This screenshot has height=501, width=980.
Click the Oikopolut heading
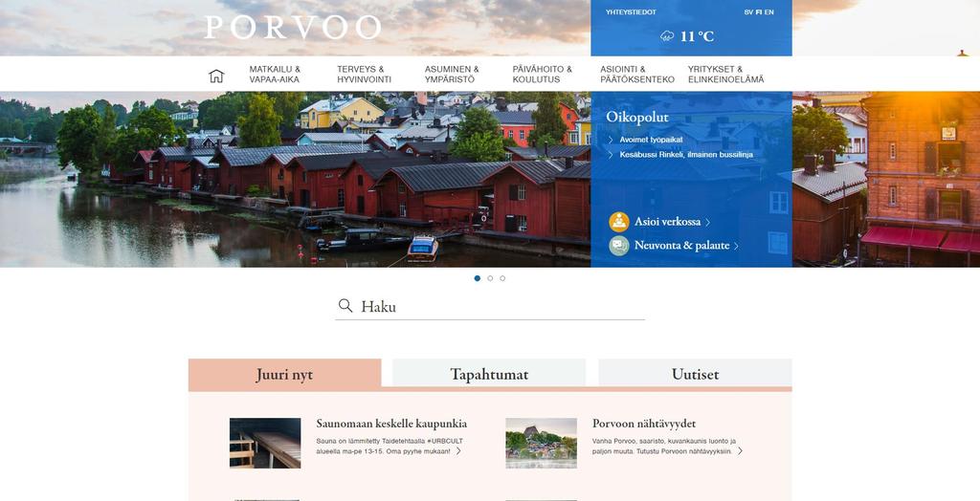pyautogui.click(x=636, y=117)
